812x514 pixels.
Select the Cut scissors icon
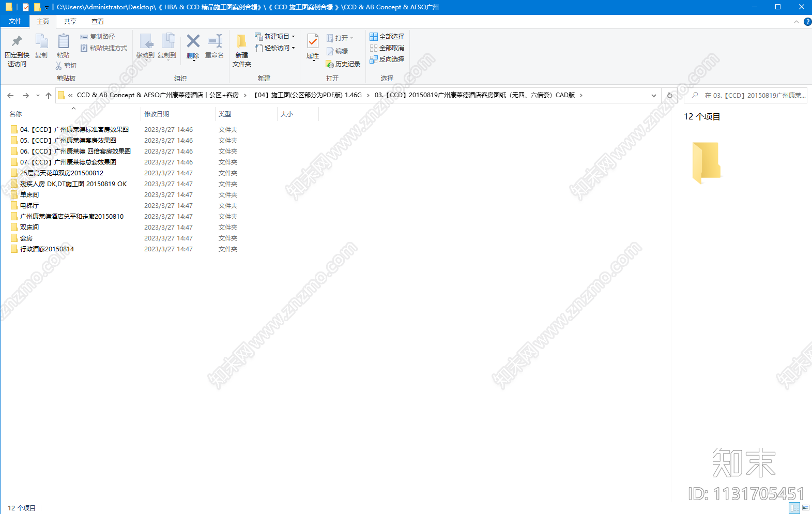pyautogui.click(x=58, y=66)
